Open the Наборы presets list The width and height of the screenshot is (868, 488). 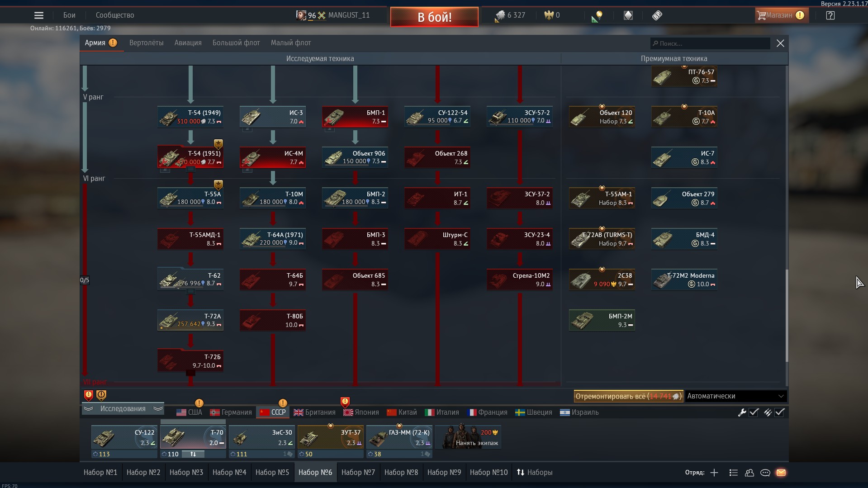[535, 473]
